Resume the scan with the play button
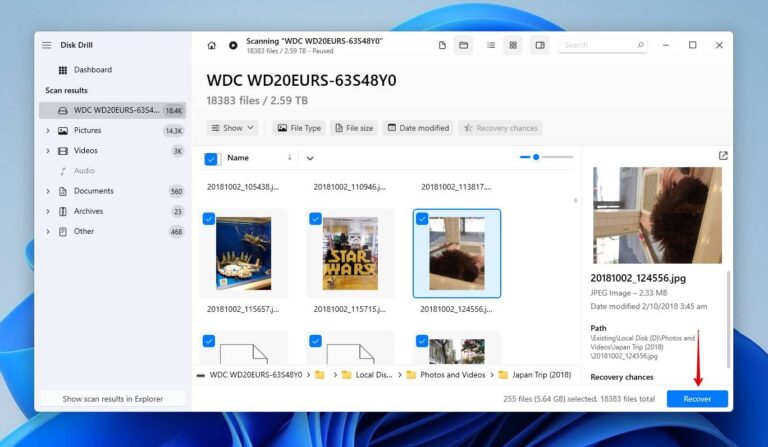 pos(233,45)
